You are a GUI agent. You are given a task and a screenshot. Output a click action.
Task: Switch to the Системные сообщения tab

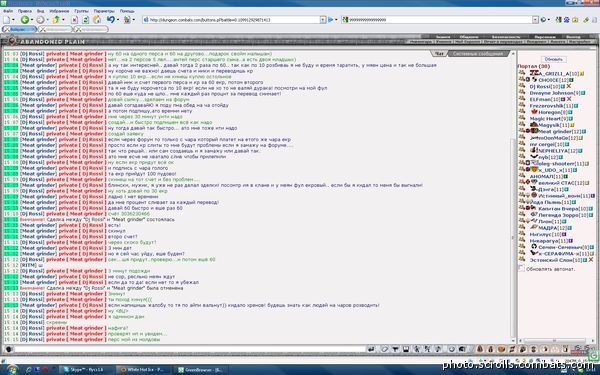[478, 54]
